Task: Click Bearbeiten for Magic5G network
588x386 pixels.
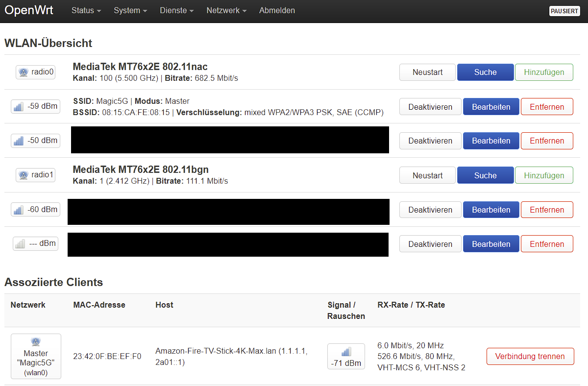Action: [x=491, y=106]
